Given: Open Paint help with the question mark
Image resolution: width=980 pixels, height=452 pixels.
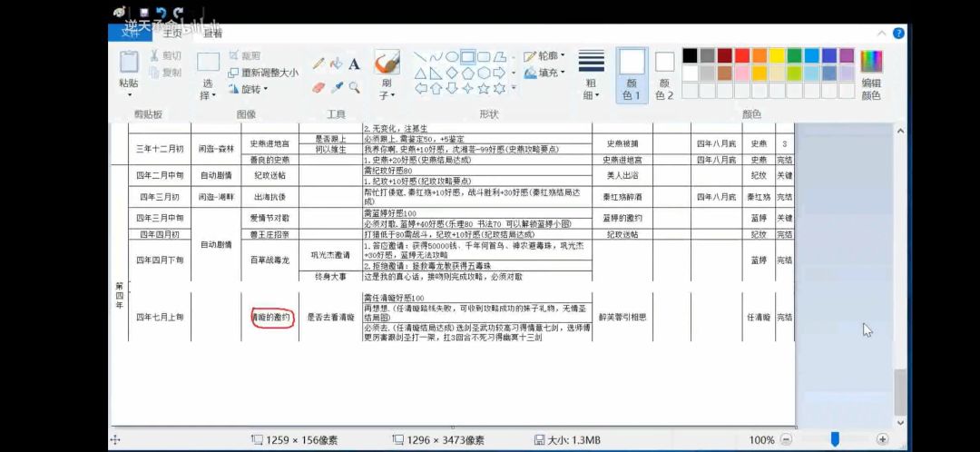Looking at the screenshot, I should coord(898,34).
